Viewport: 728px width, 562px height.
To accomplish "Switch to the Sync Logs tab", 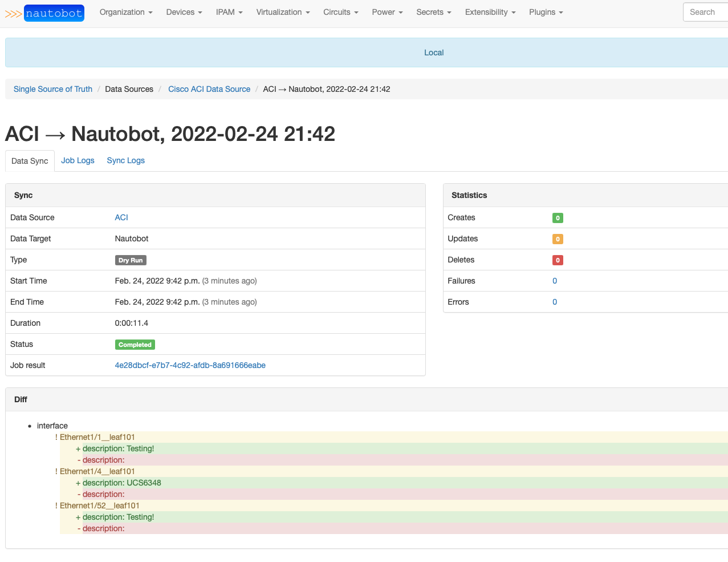I will [x=125, y=160].
